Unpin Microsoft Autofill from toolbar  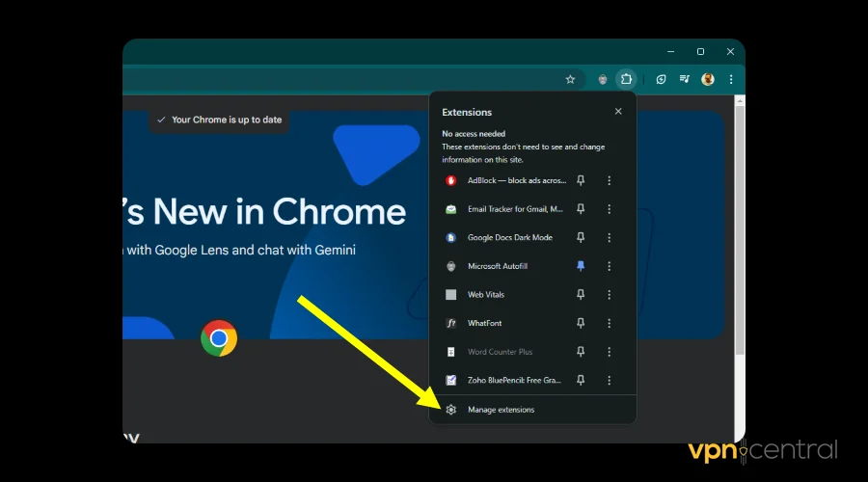[x=581, y=266]
